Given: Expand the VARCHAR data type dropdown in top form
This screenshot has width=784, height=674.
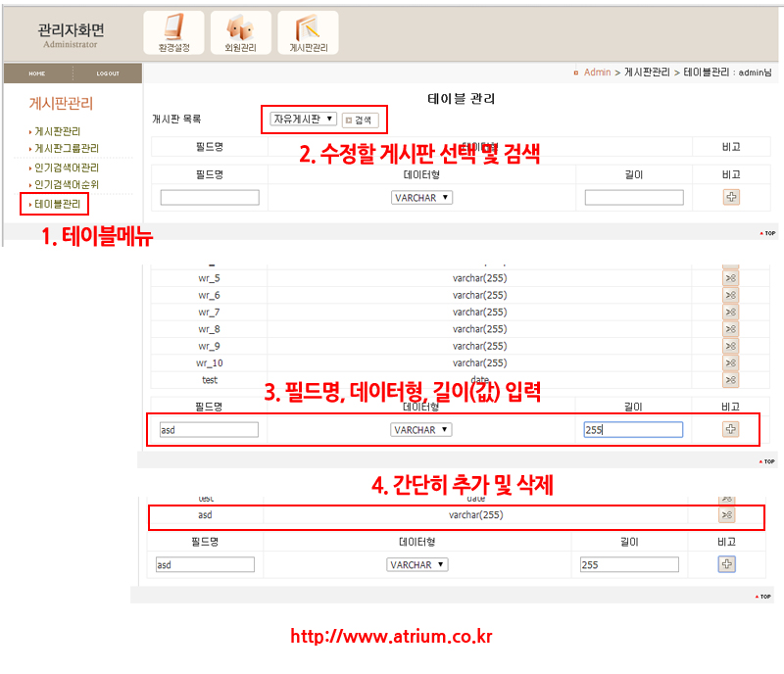Looking at the screenshot, I should click(x=421, y=197).
